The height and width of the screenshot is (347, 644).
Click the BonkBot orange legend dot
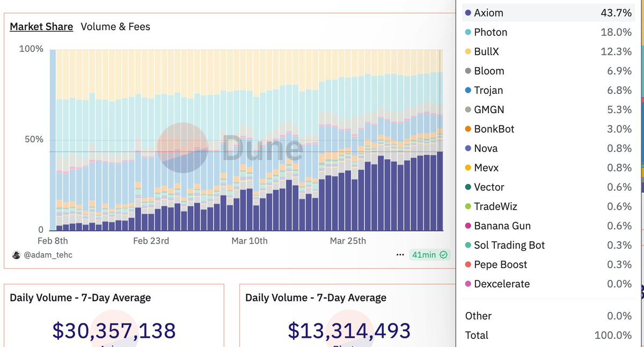[468, 129]
